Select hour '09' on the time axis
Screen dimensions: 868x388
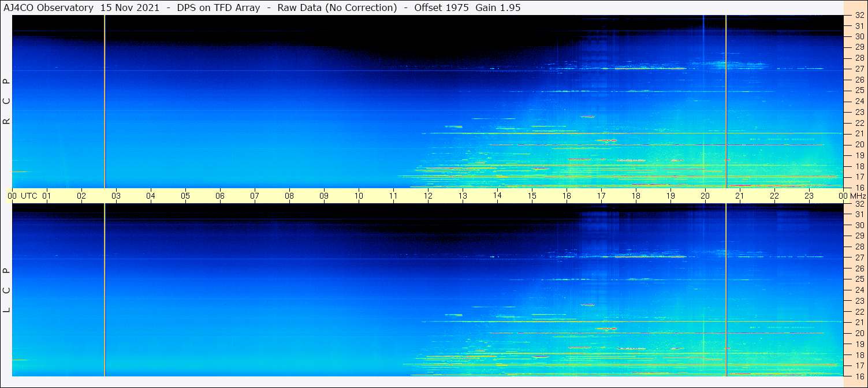(324, 196)
